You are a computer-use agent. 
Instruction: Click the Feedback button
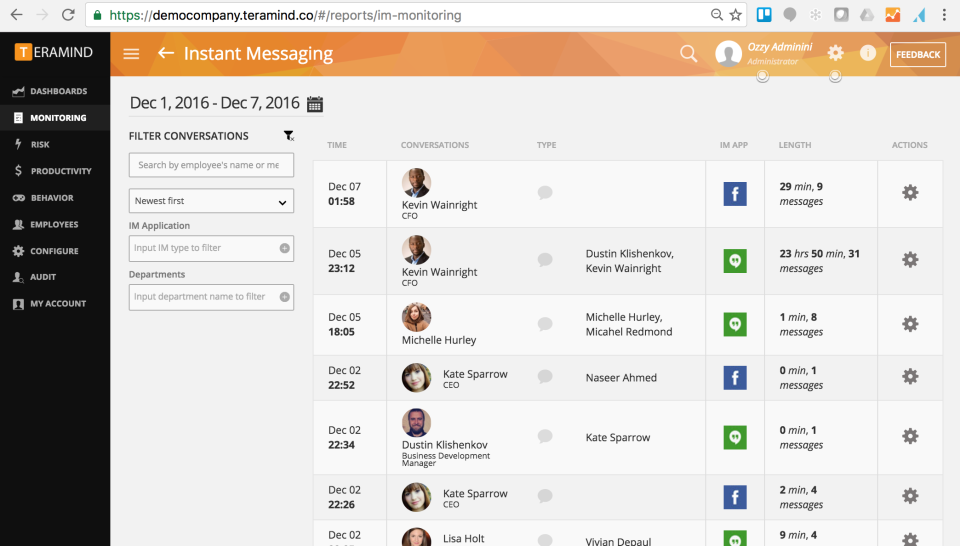click(917, 55)
